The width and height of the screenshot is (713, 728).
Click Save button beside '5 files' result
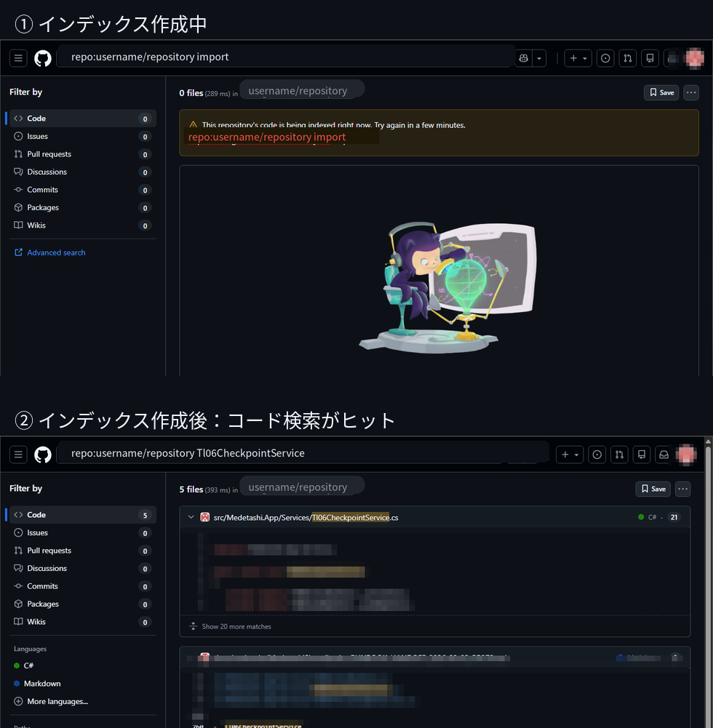[653, 489]
